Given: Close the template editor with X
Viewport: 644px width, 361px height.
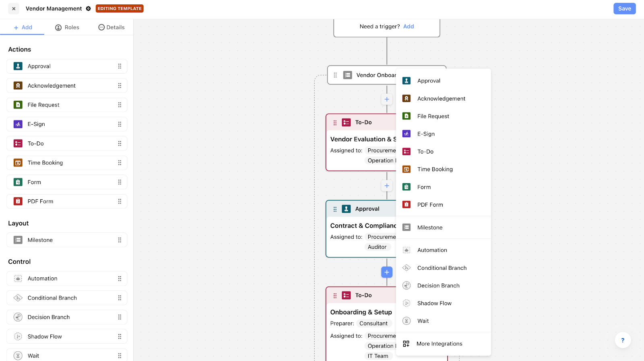Looking at the screenshot, I should pos(14,8).
